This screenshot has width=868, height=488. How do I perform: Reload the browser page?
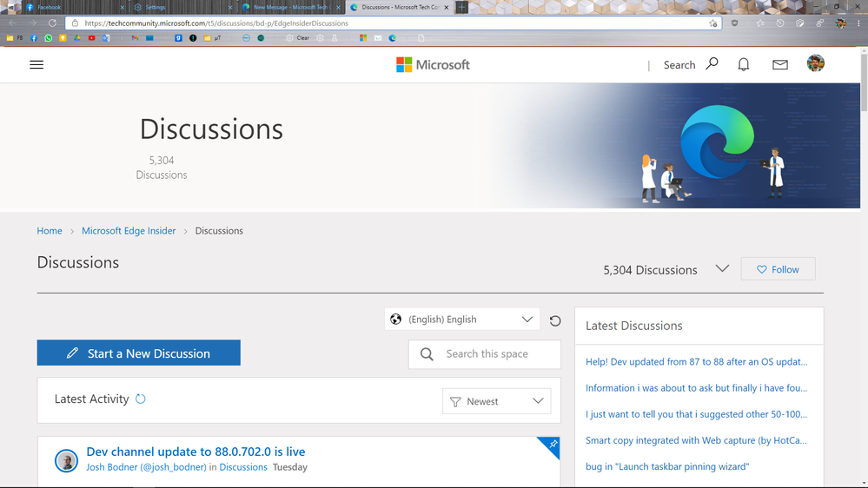tap(52, 23)
